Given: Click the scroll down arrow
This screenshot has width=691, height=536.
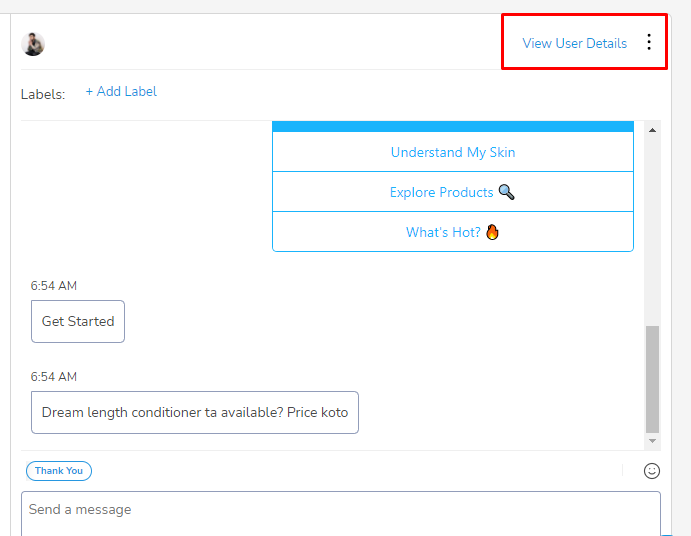Looking at the screenshot, I should 652,441.
